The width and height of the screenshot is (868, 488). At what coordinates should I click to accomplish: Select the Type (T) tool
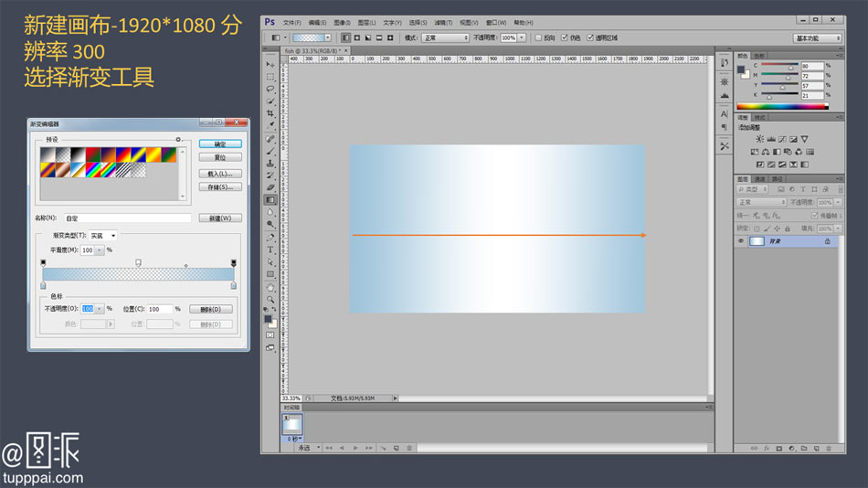[270, 249]
